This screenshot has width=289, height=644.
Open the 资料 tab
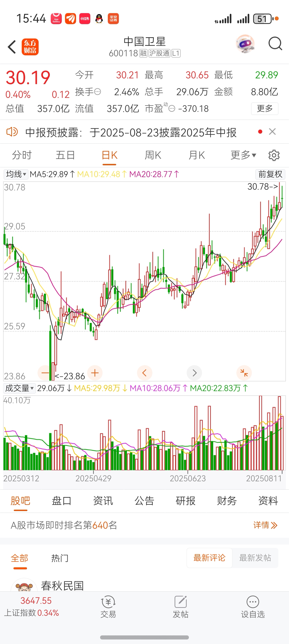pos(268,501)
